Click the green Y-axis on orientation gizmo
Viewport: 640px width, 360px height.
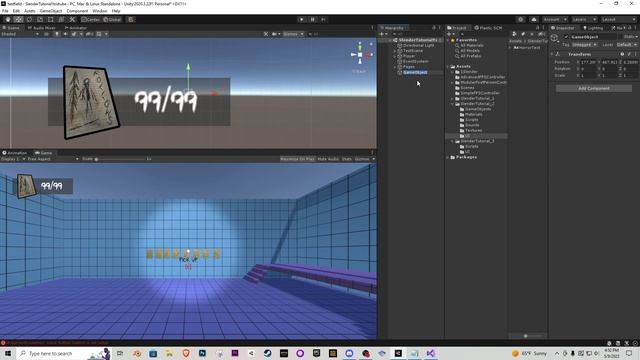tap(360, 46)
